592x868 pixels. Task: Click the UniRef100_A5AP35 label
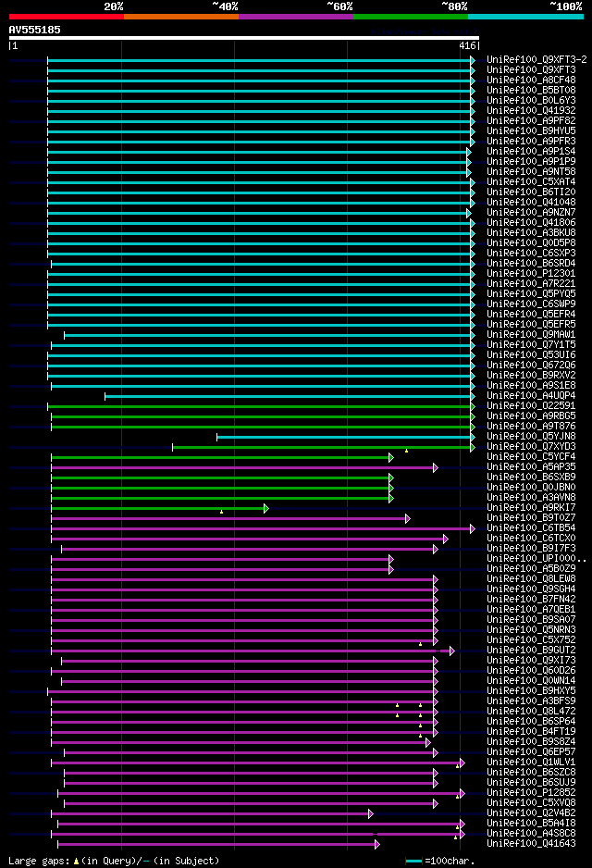coord(531,466)
